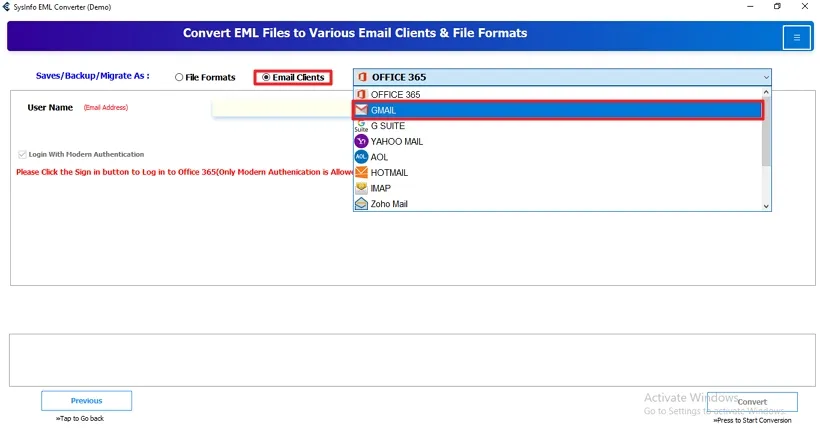Select the Email Clients radio button
820x437 pixels.
click(266, 77)
